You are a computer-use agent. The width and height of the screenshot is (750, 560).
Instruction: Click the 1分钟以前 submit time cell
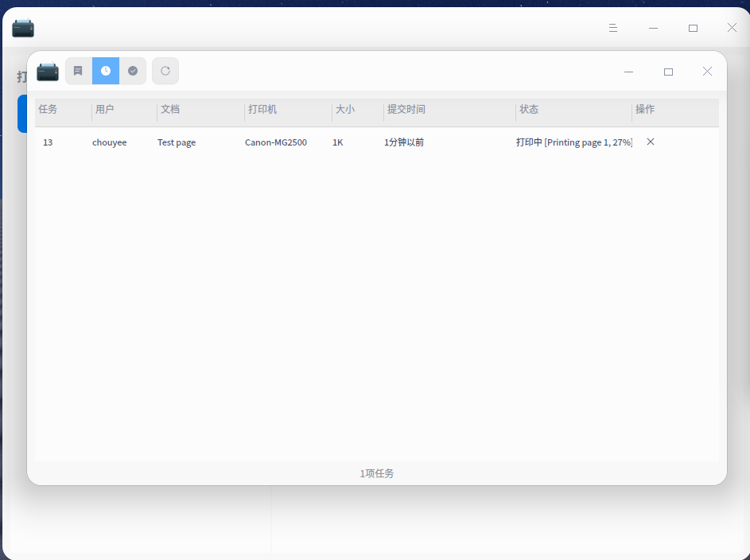coord(404,142)
